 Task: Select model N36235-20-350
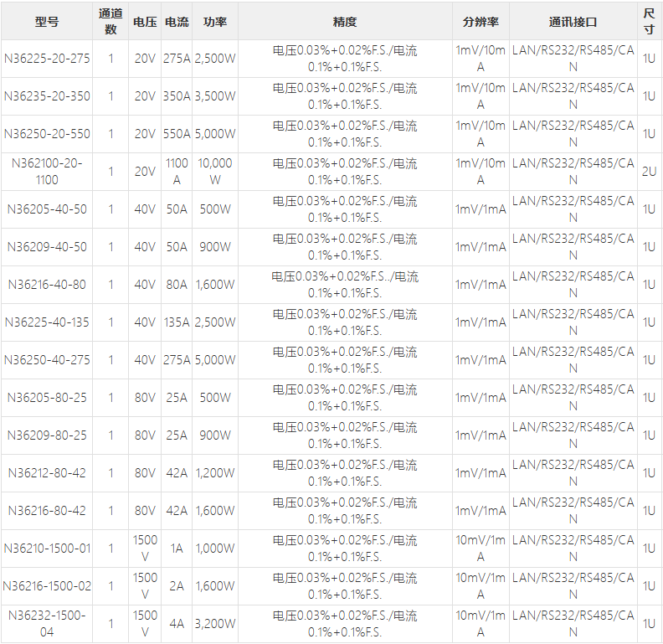point(47,96)
